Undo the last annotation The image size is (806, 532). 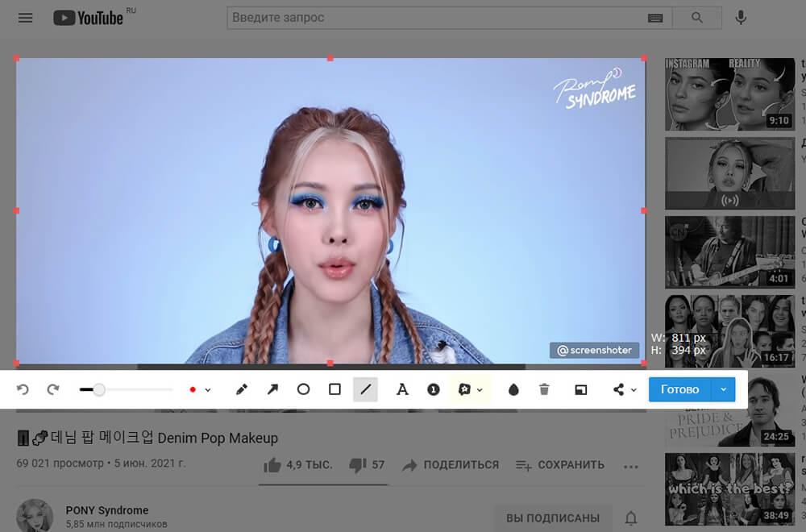tap(22, 389)
